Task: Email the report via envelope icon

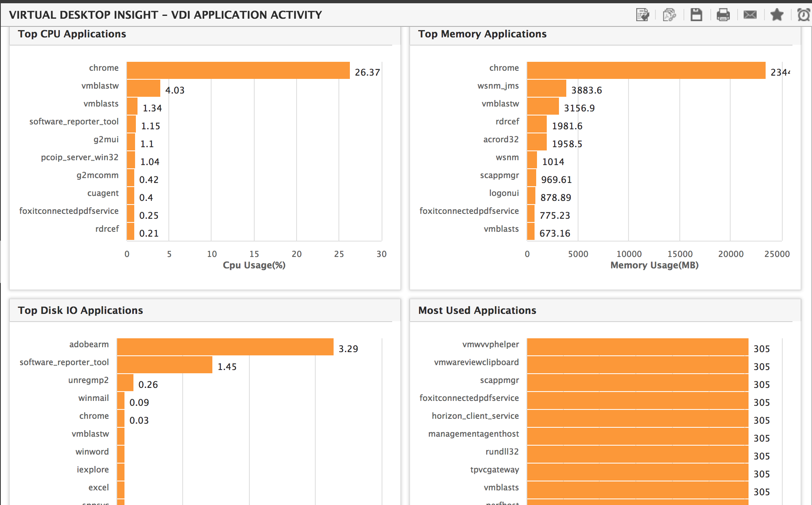Action: (x=750, y=15)
